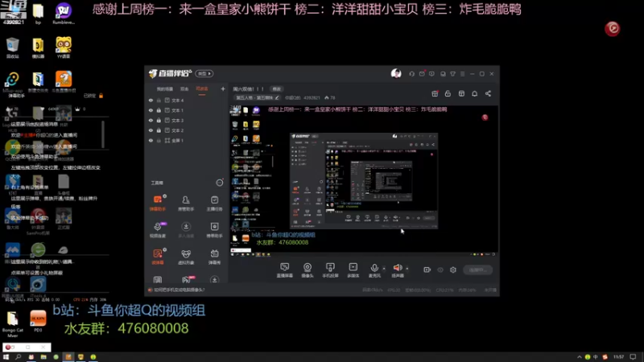Click the 修改 edit title button

277,89
